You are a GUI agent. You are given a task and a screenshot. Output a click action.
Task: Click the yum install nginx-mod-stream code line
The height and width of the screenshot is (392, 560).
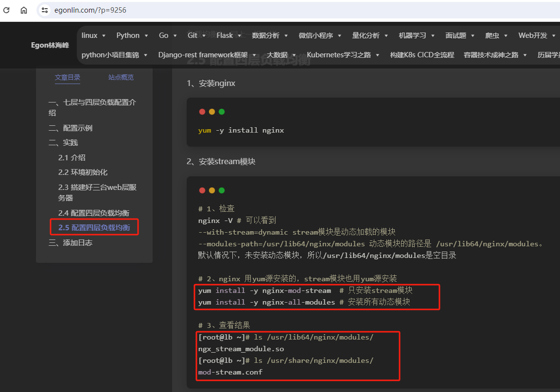(264, 290)
